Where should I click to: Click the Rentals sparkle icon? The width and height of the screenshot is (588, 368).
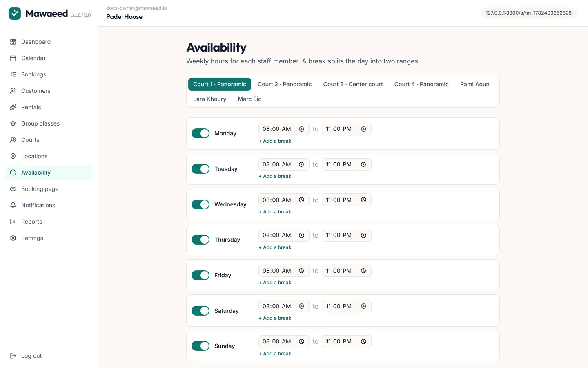click(x=13, y=107)
